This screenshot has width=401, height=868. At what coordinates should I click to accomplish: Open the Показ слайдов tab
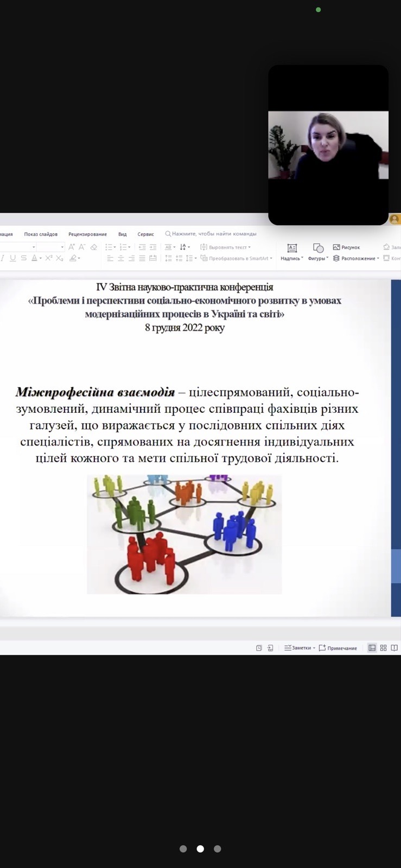click(x=41, y=234)
